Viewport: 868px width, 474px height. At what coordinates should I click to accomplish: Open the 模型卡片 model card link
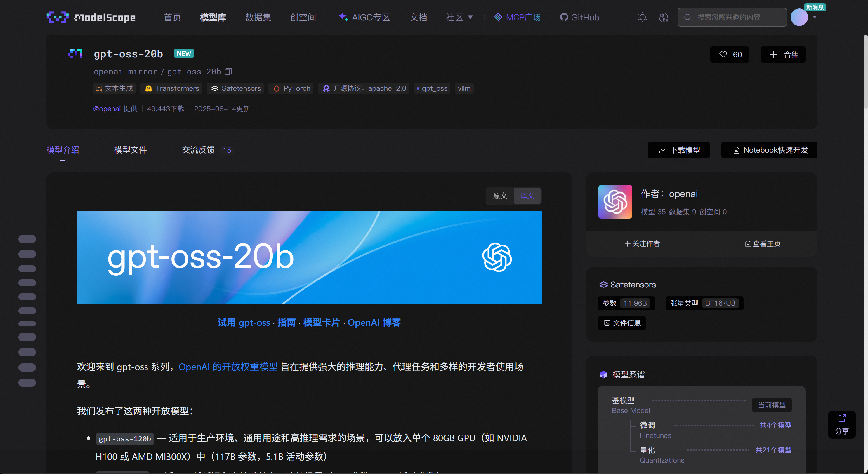[x=321, y=323]
